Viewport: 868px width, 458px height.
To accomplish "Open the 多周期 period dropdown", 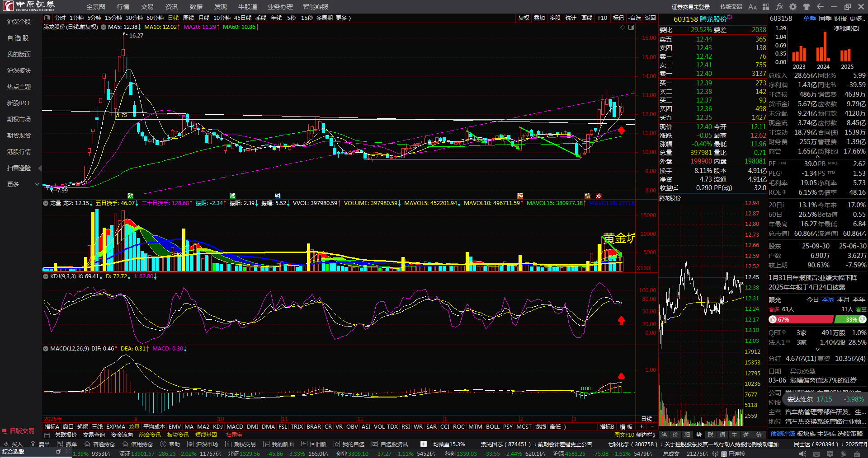I will pyautogui.click(x=325, y=18).
